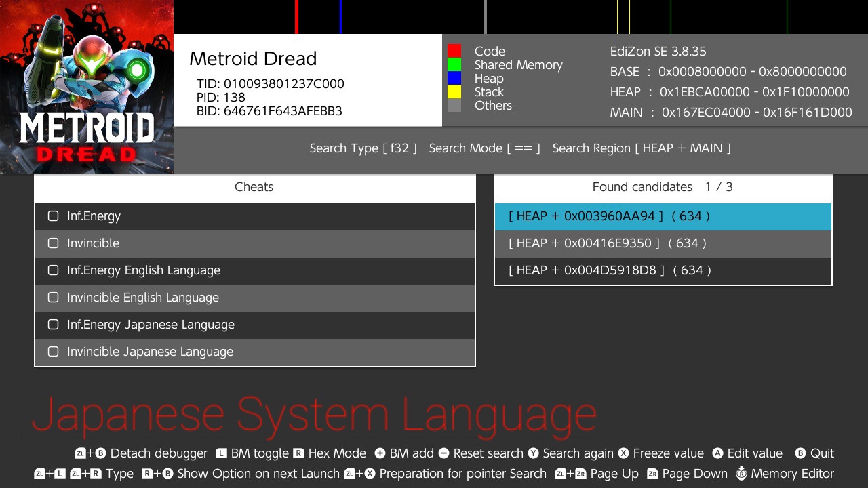Enable Inf.Energy Japanese Language cheat

click(x=54, y=325)
